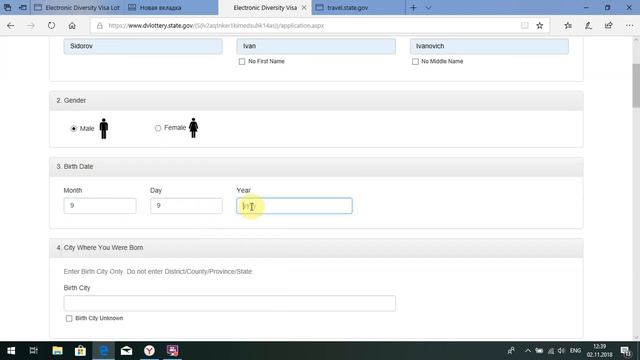Refresh the current page
This screenshot has width=640, height=360.
click(x=51, y=26)
